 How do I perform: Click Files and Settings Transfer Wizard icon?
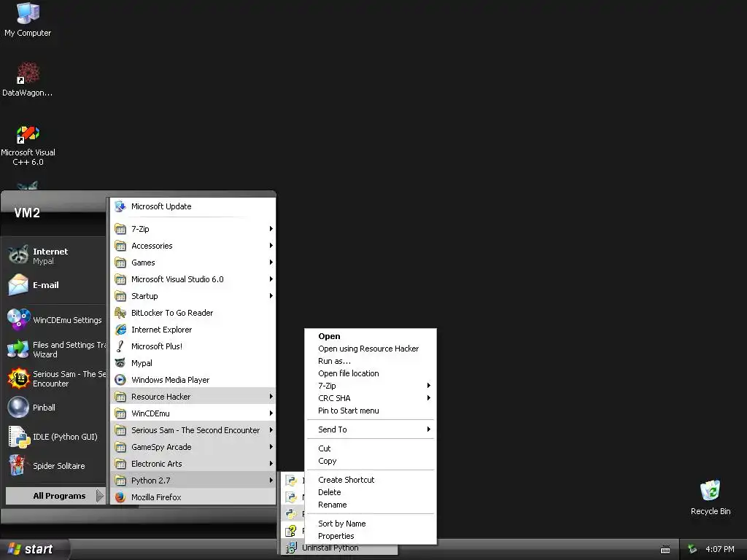(x=18, y=349)
